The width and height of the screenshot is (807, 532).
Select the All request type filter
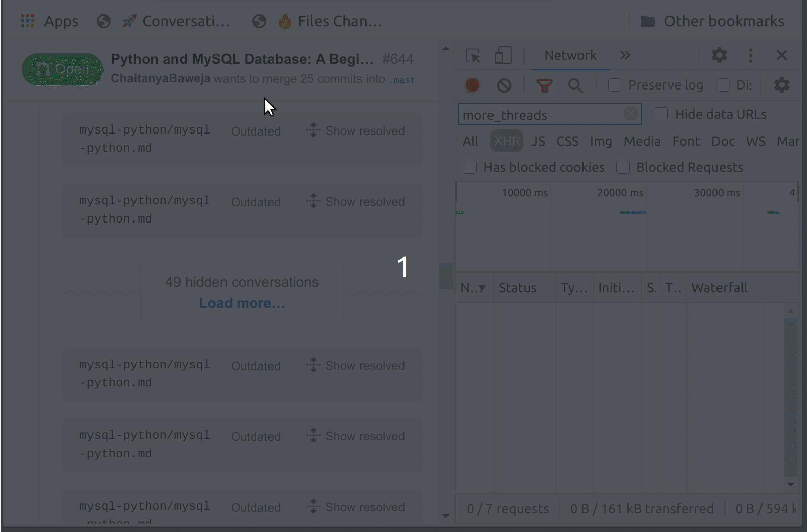[470, 141]
